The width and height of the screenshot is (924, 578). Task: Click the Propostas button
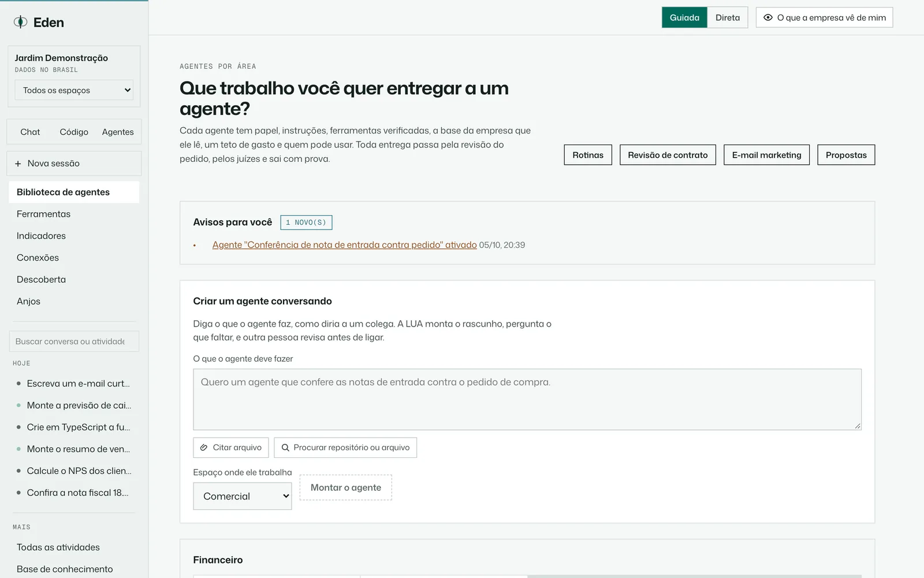846,155
